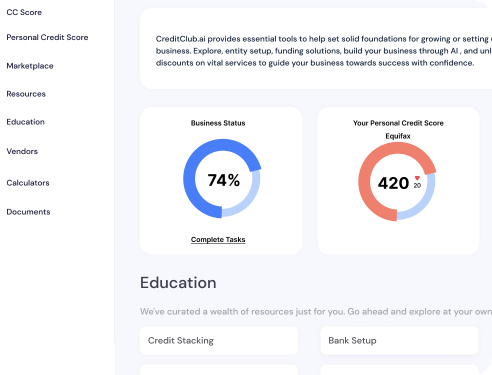Screen dimensions: 492x375
Task: Open the CC Score sidebar item
Action: (x=24, y=12)
